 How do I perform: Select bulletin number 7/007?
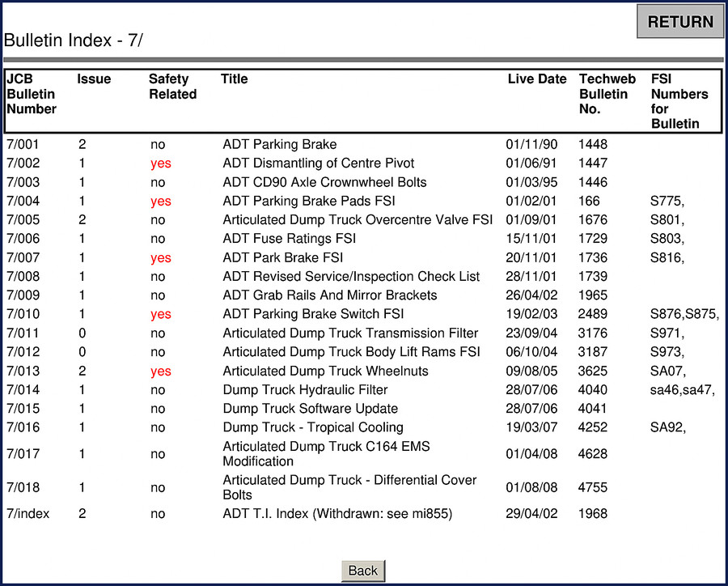(x=23, y=258)
